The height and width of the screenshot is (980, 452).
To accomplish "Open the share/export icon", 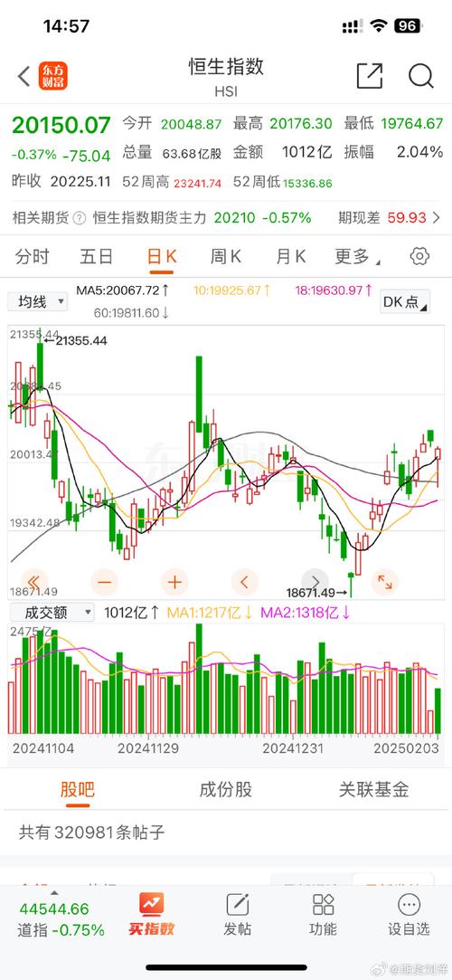I will click(370, 76).
